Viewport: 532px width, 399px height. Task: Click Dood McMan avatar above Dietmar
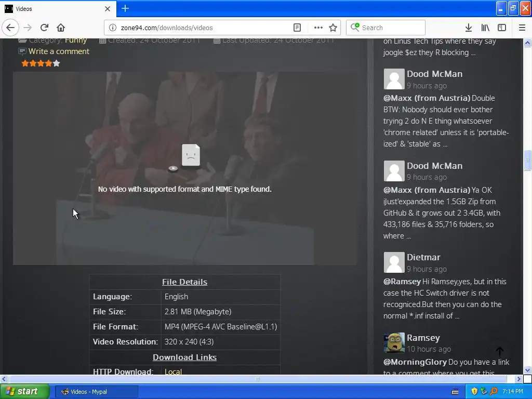(x=394, y=170)
